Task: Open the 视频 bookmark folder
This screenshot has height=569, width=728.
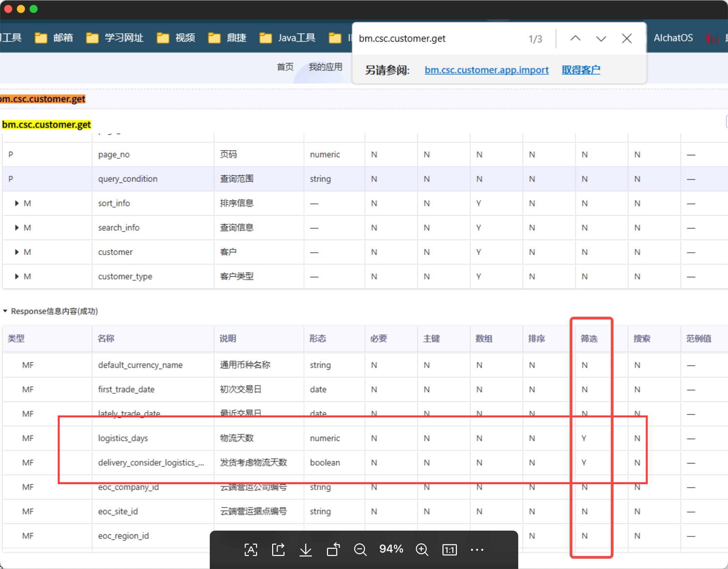Action: (x=176, y=38)
